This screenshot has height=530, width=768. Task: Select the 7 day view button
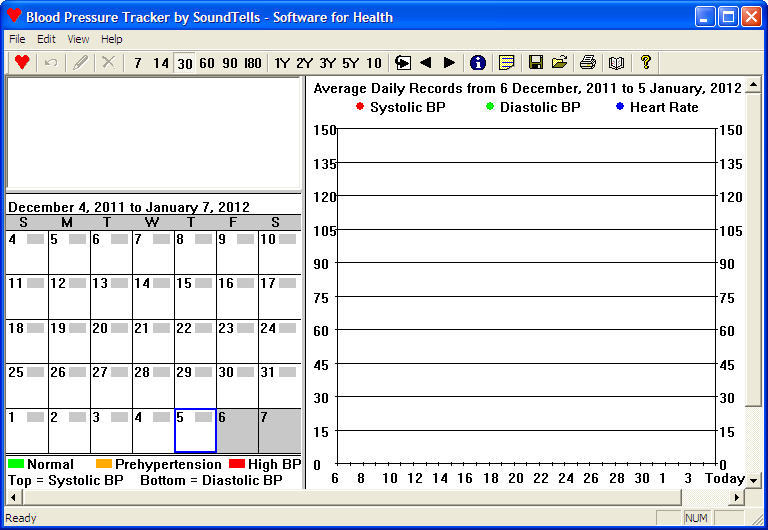pyautogui.click(x=138, y=63)
